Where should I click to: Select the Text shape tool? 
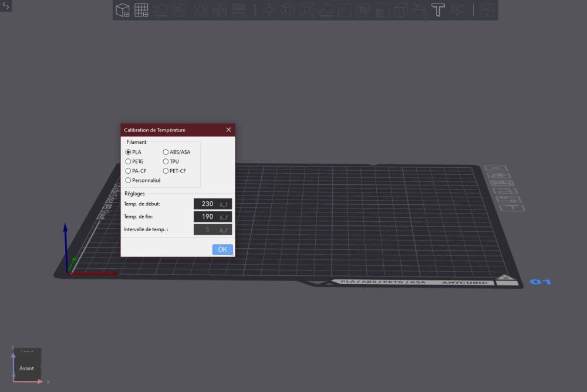coord(438,10)
